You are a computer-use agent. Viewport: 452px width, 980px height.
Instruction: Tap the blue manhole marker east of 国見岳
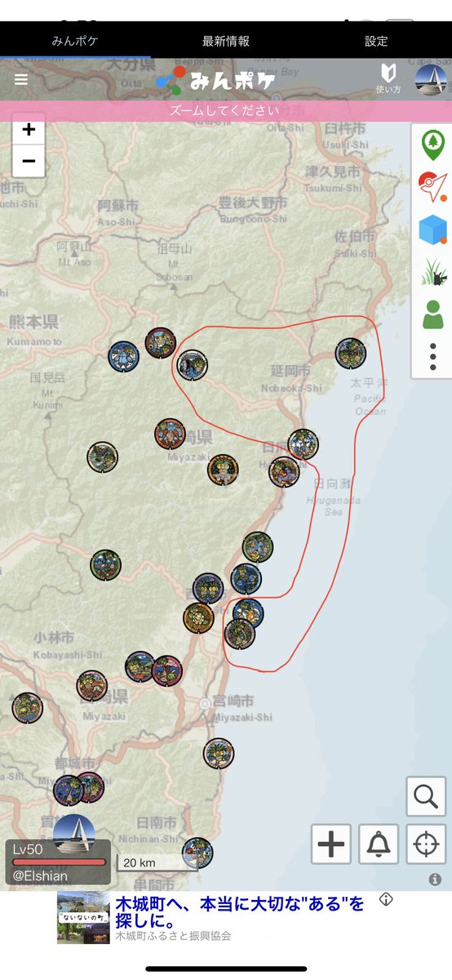tap(124, 357)
